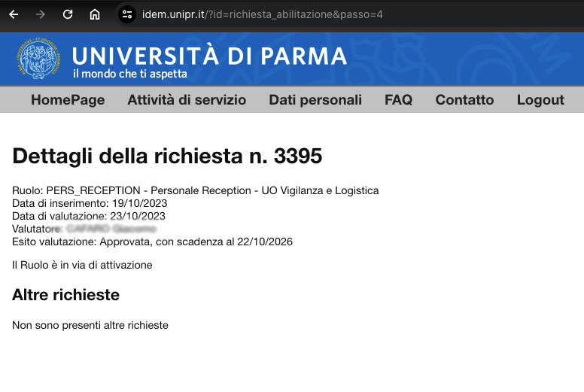The image size is (584, 392).
Task: Open the FAQ page
Action: 398,100
